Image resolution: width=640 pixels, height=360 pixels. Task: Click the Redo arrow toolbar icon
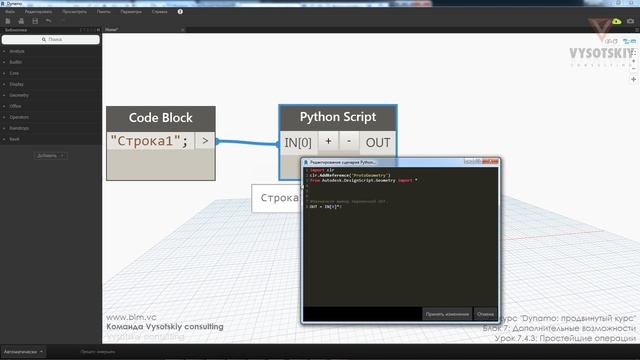point(62,21)
